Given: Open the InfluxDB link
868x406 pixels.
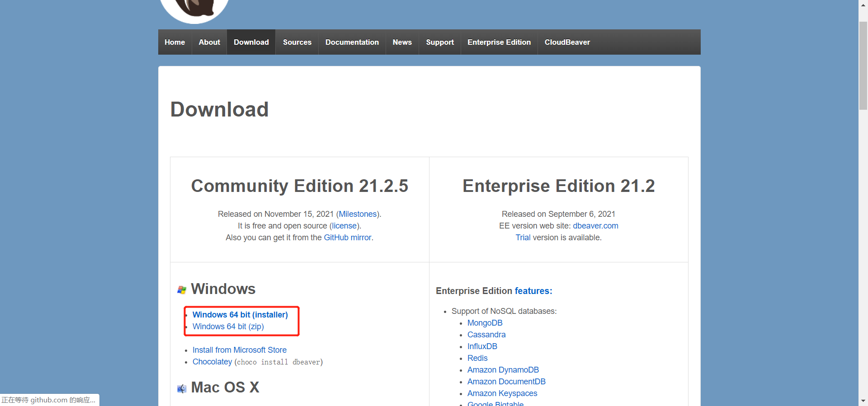Looking at the screenshot, I should click(482, 346).
